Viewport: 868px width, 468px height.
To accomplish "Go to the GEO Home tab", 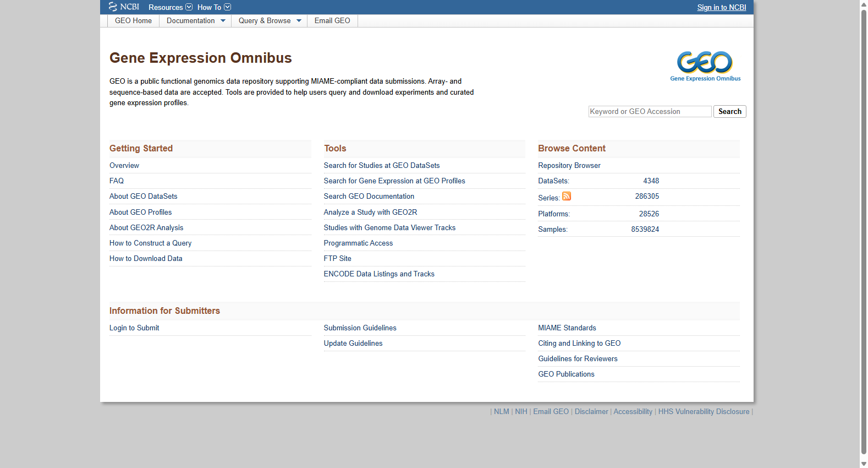I will [x=133, y=21].
